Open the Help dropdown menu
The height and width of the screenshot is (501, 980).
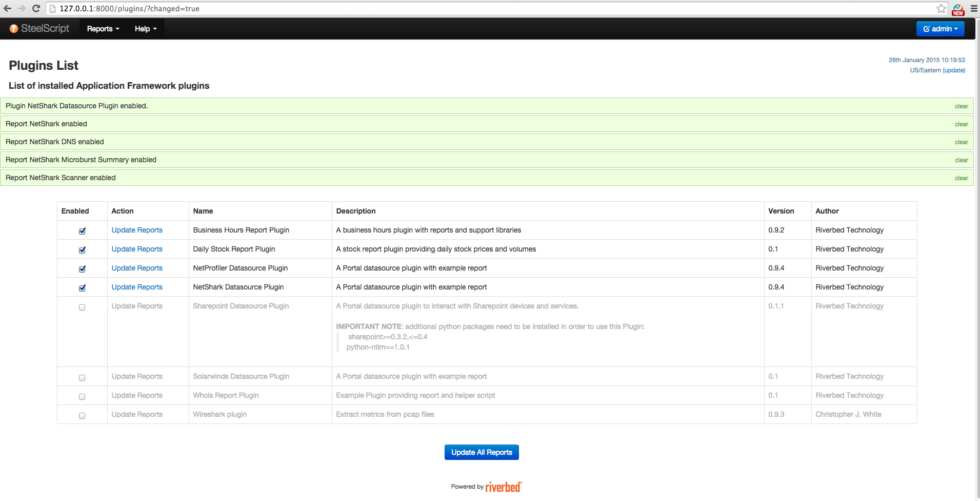click(x=146, y=29)
